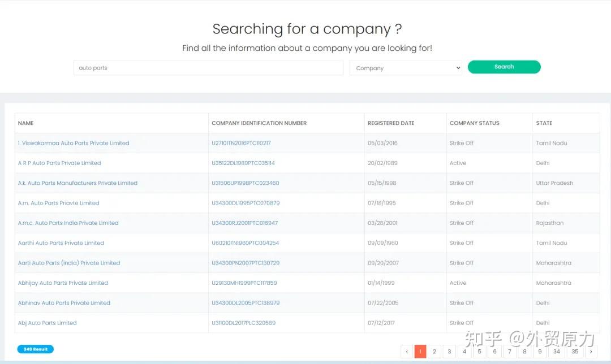Open A R P Auto Parts Private Limited
This screenshot has width=611, height=364.
coord(59,163)
